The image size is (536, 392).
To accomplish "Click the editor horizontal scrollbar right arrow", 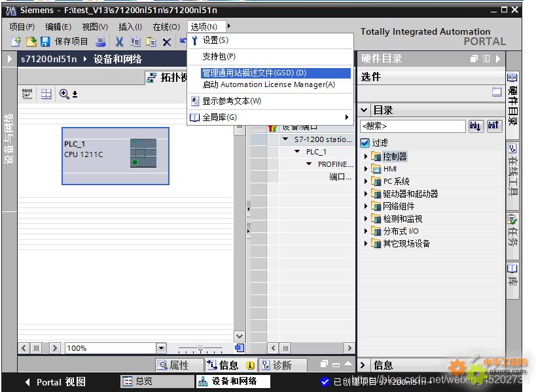I will pos(55,348).
